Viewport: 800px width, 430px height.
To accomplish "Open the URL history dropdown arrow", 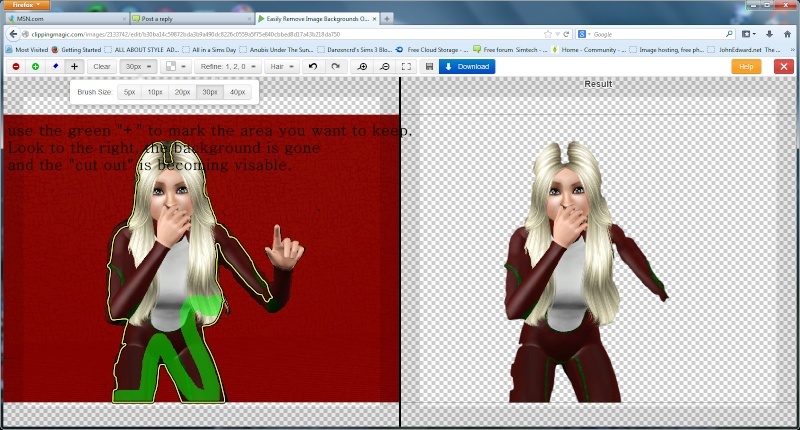I will click(x=558, y=34).
